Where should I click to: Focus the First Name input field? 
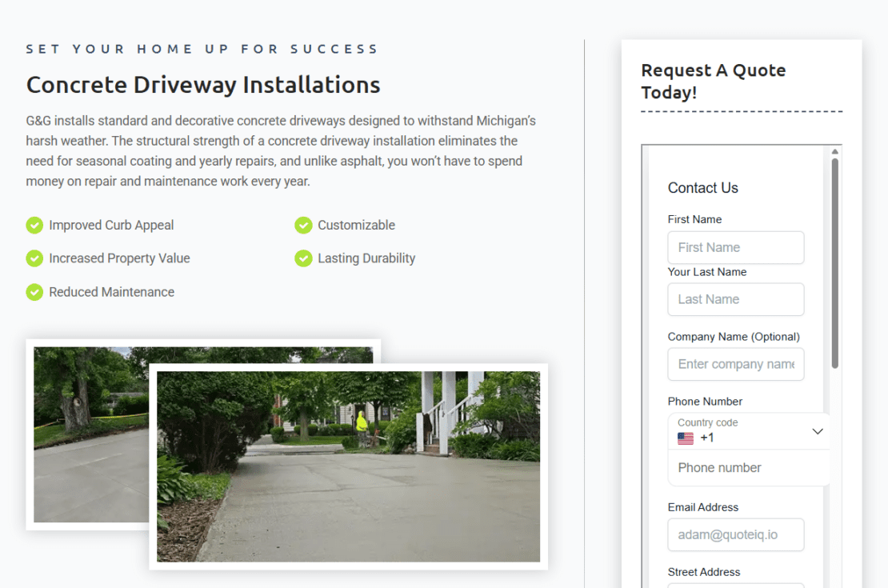[x=736, y=247]
